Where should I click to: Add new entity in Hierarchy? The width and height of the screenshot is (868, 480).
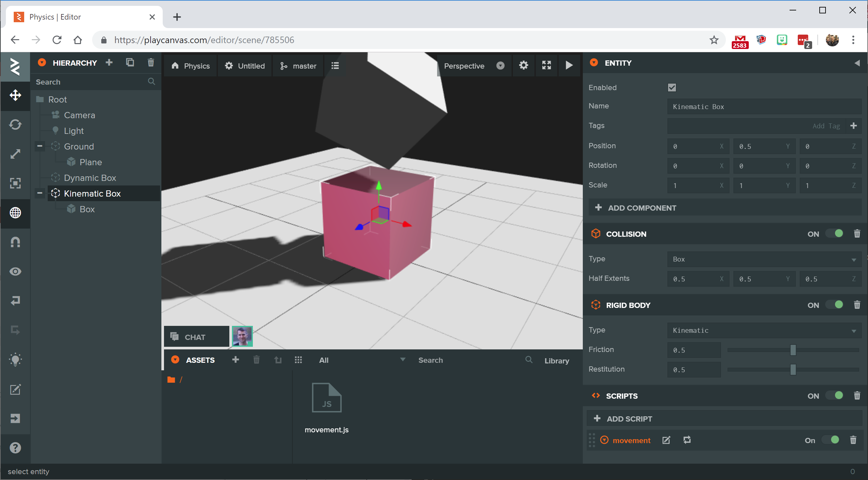109,62
